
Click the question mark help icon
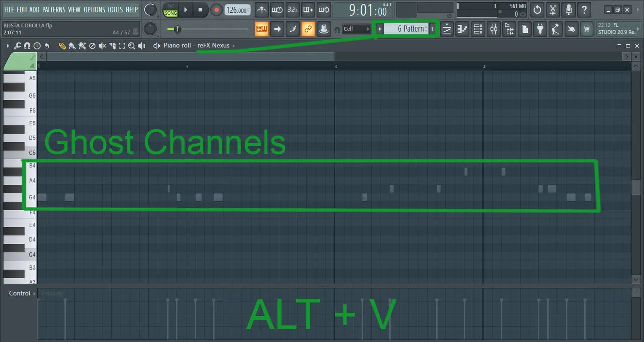coord(584,10)
